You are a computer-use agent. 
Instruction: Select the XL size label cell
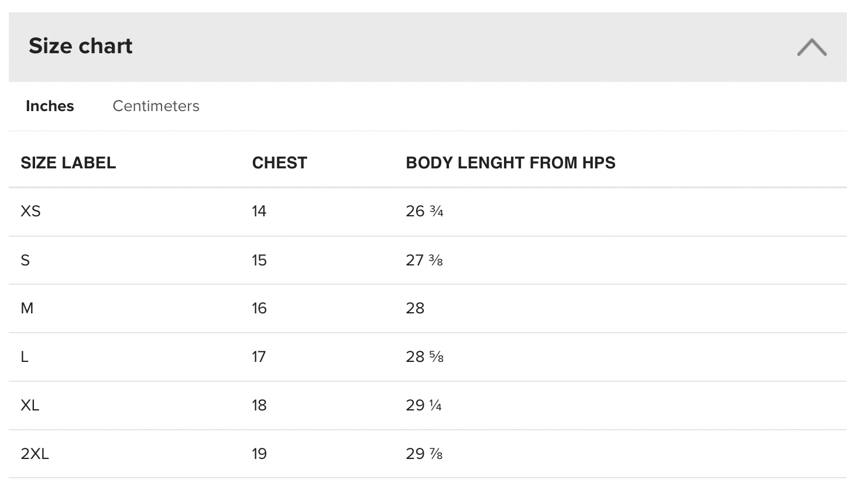[30, 405]
